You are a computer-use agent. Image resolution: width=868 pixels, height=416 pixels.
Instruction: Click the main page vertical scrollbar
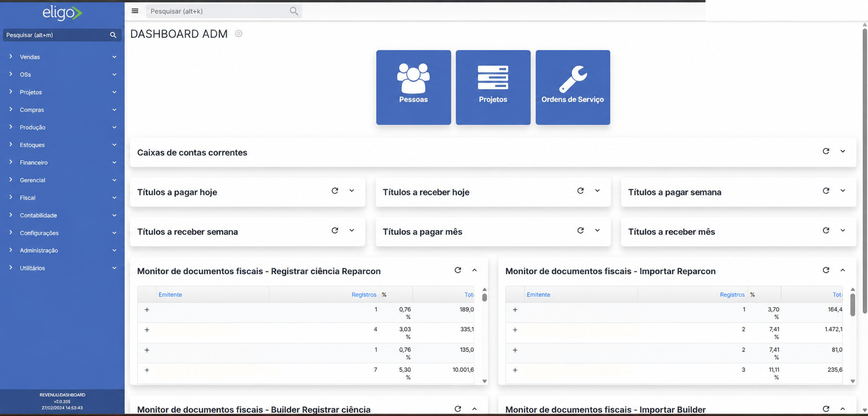865,171
